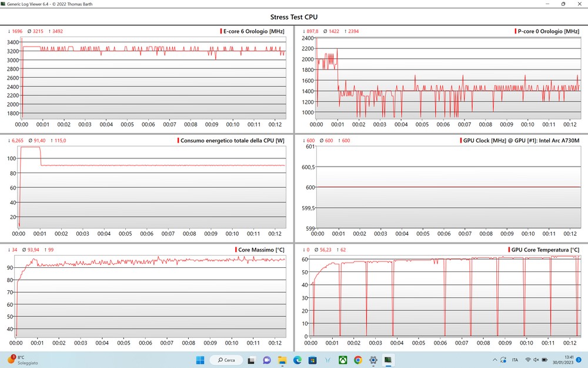Launch Google Chrome from the taskbar
588x368 pixels.
pos(358,360)
